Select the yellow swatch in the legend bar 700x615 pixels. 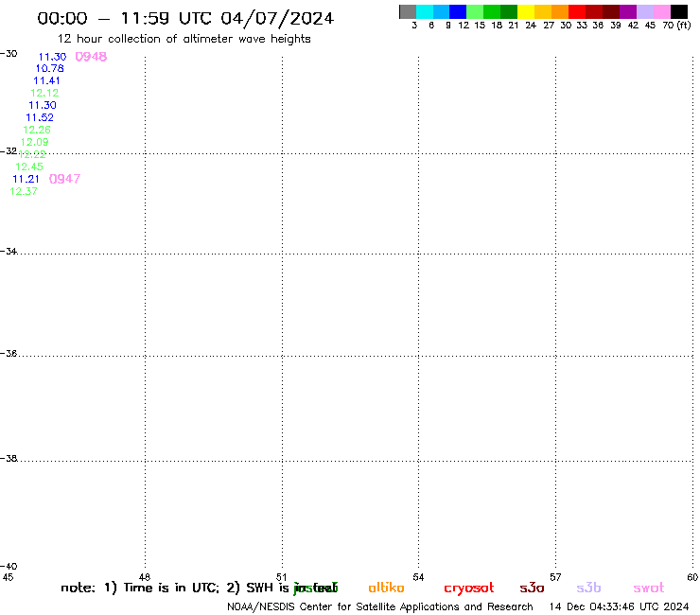526,11
